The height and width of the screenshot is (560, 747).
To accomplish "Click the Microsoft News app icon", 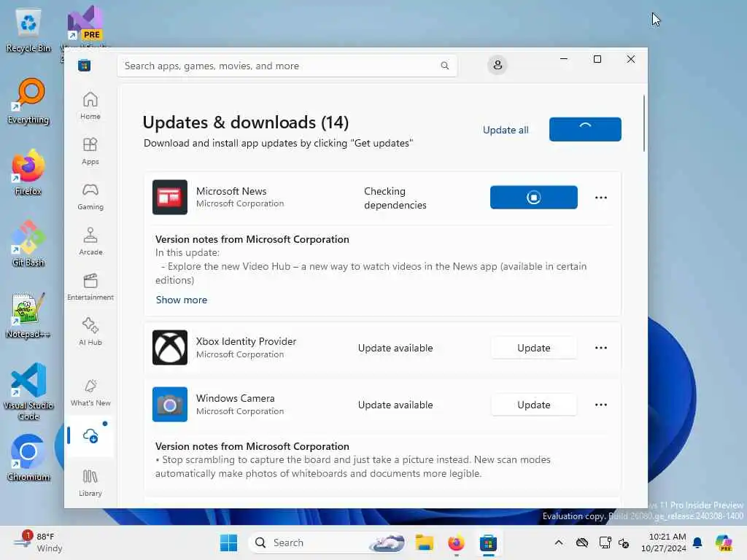I will [x=169, y=197].
